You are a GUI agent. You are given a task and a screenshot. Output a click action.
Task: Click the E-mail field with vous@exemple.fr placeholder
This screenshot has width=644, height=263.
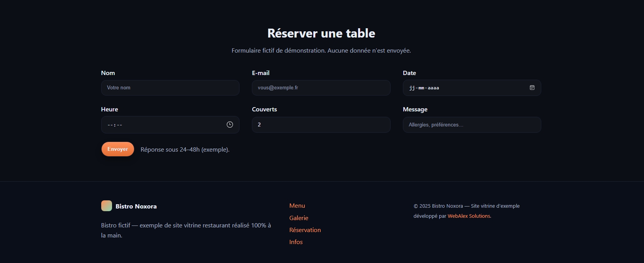tap(321, 88)
